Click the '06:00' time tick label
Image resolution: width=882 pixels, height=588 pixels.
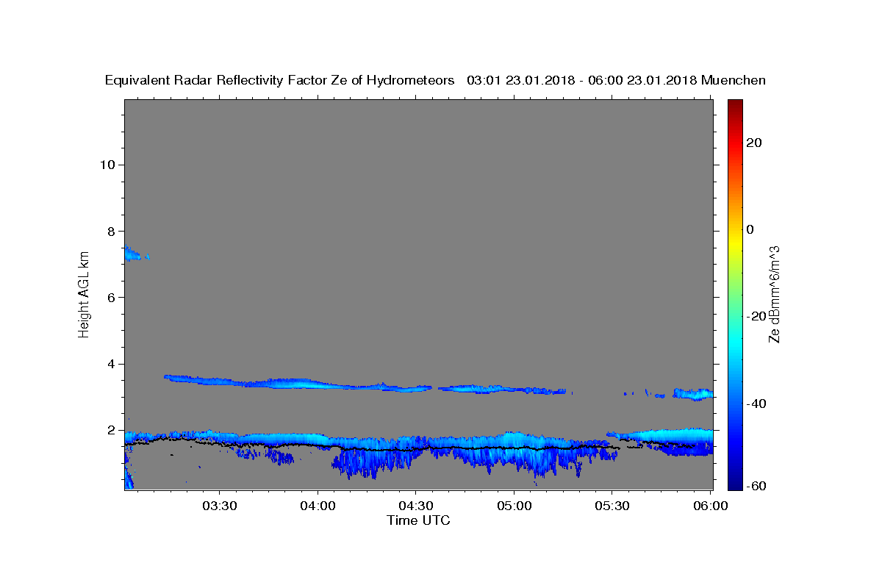click(x=710, y=506)
